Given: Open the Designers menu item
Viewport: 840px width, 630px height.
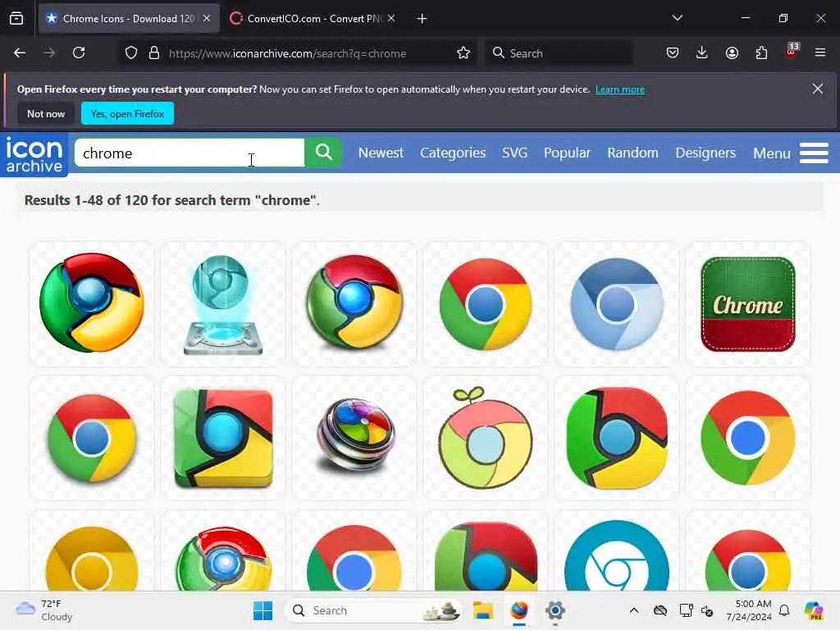Looking at the screenshot, I should point(705,153).
